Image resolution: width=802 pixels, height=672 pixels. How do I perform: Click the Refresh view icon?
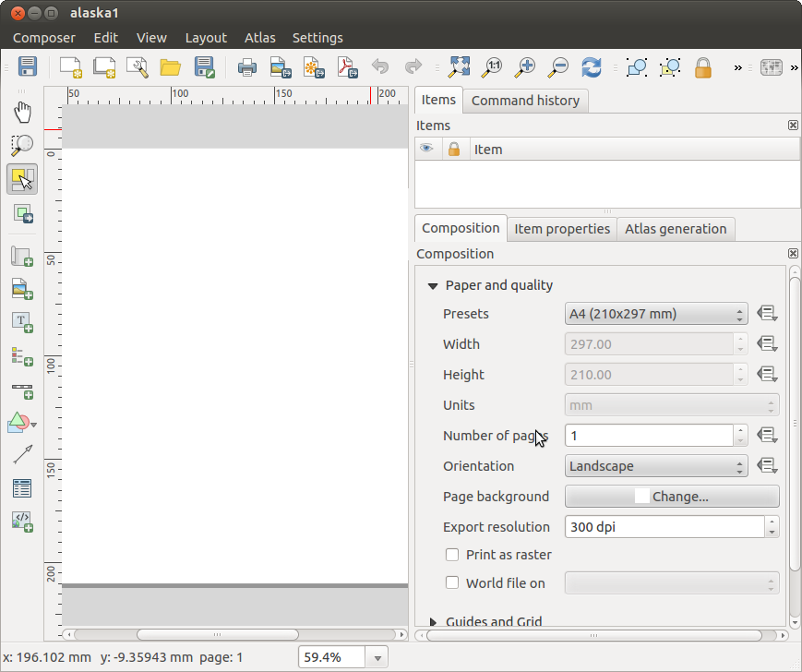tap(592, 67)
